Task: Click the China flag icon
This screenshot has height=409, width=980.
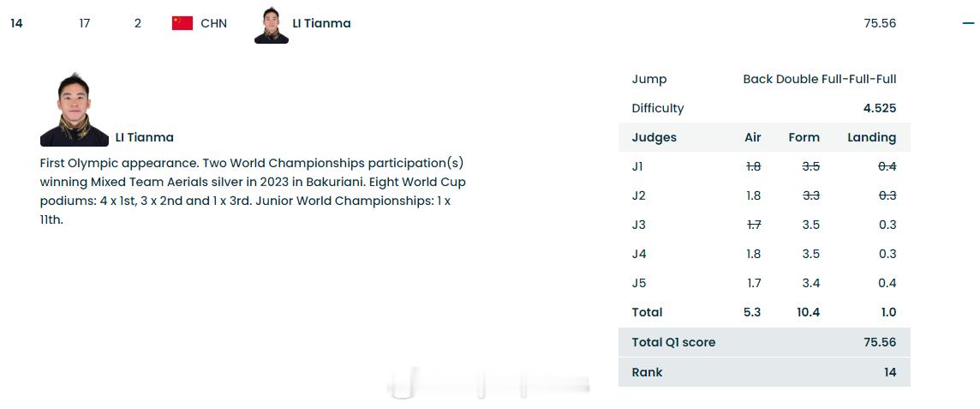Action: tap(182, 23)
